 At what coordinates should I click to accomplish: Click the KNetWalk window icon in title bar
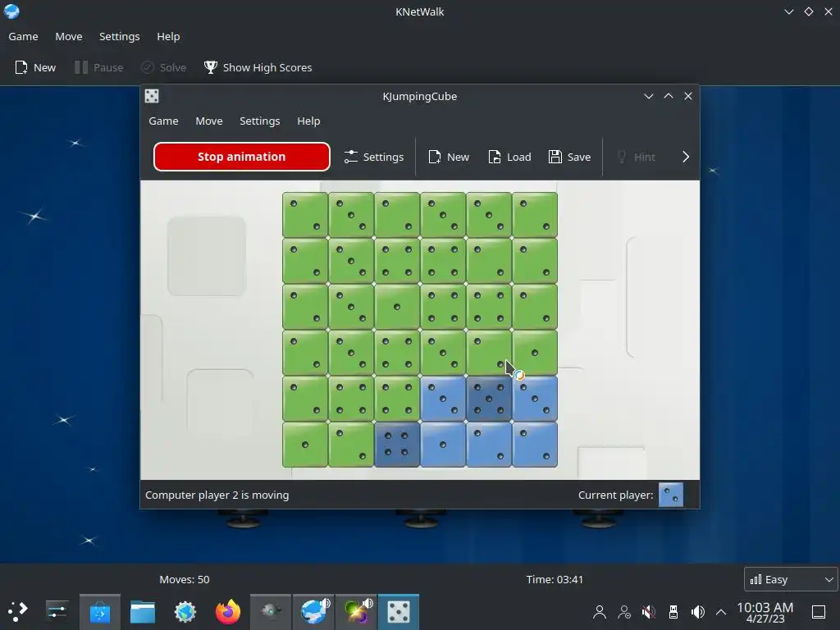(x=11, y=11)
